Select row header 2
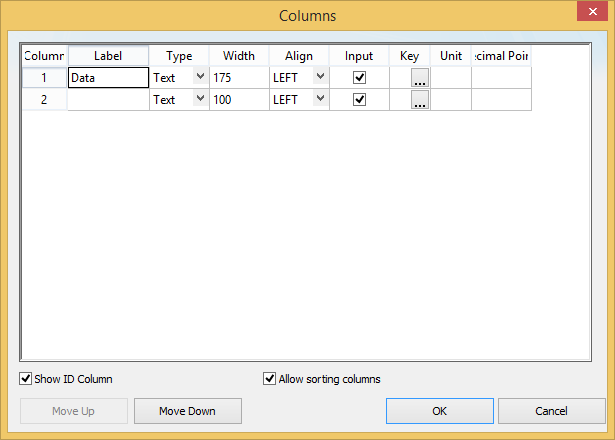The width and height of the screenshot is (615, 440). pyautogui.click(x=44, y=100)
